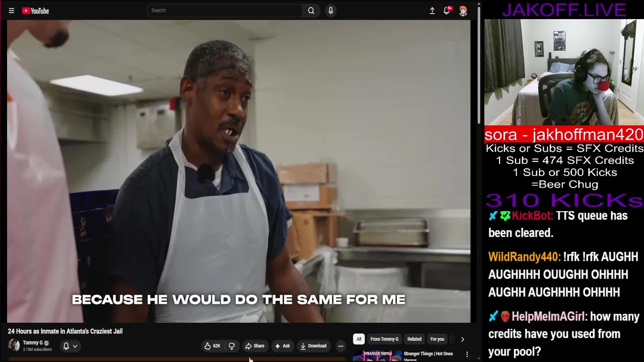Expand subscription notification bell dropdown
Image resolution: width=644 pixels, height=362 pixels.
pos(70,346)
